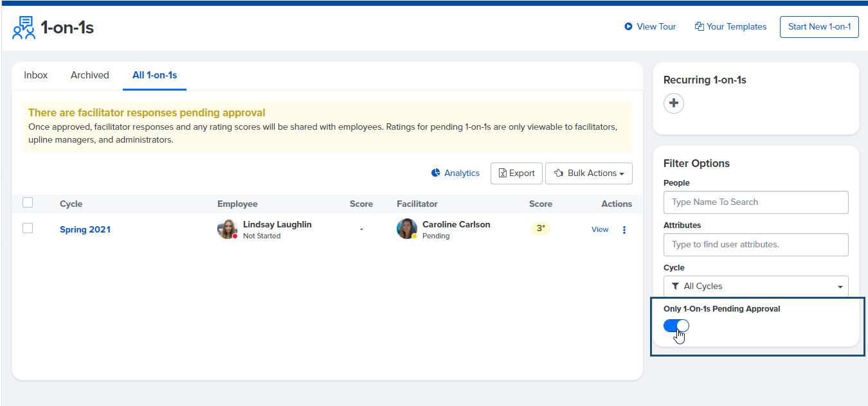The height and width of the screenshot is (406, 868).
Task: Click the People name search field
Action: point(755,202)
